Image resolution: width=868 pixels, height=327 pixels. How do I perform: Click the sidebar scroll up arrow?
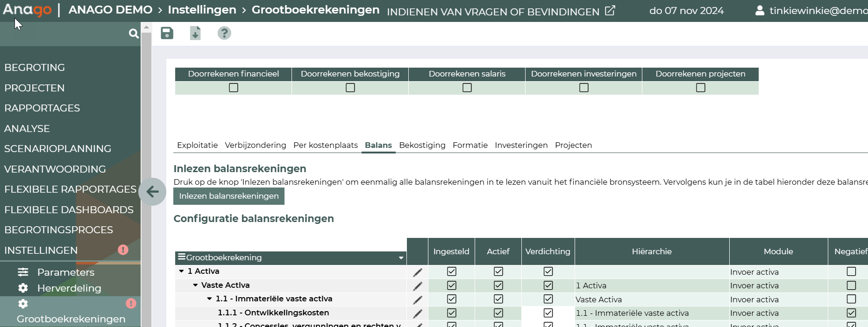146,27
